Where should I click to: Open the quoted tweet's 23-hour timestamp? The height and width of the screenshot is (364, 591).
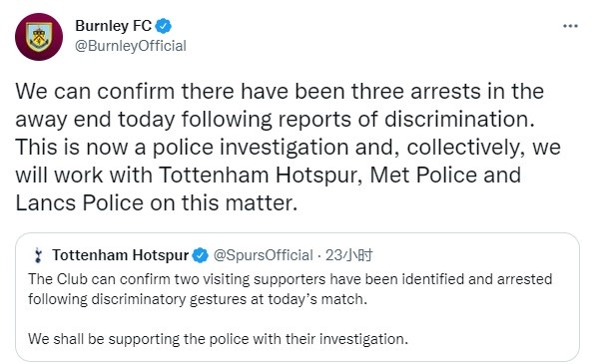[349, 255]
